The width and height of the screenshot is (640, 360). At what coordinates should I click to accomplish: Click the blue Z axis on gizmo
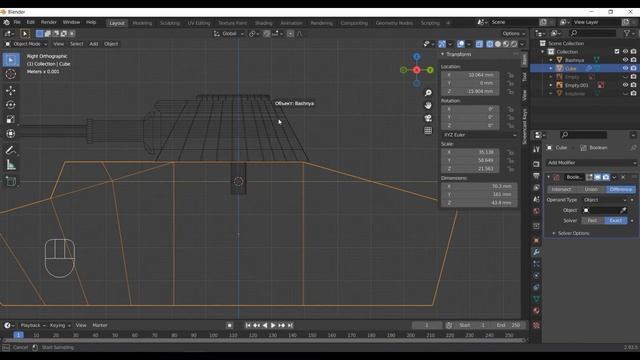(x=416, y=57)
